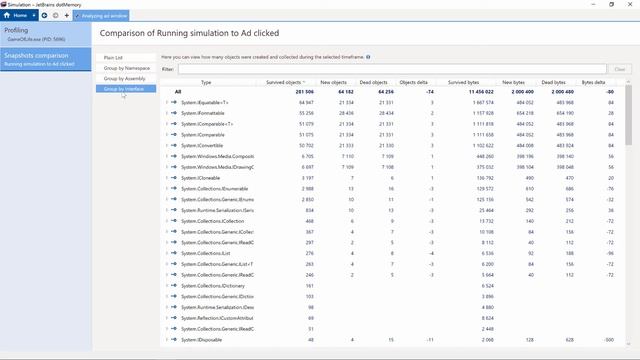Screen dimensions: 640x360
Task: Open the Home dropdown arrow
Action: pyautogui.click(x=34, y=16)
